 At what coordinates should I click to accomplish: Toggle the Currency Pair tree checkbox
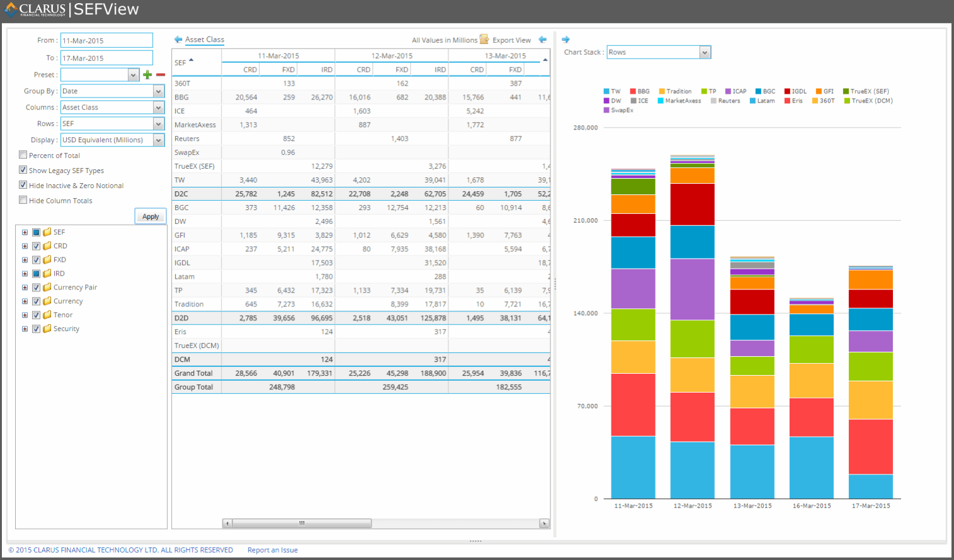(x=37, y=288)
